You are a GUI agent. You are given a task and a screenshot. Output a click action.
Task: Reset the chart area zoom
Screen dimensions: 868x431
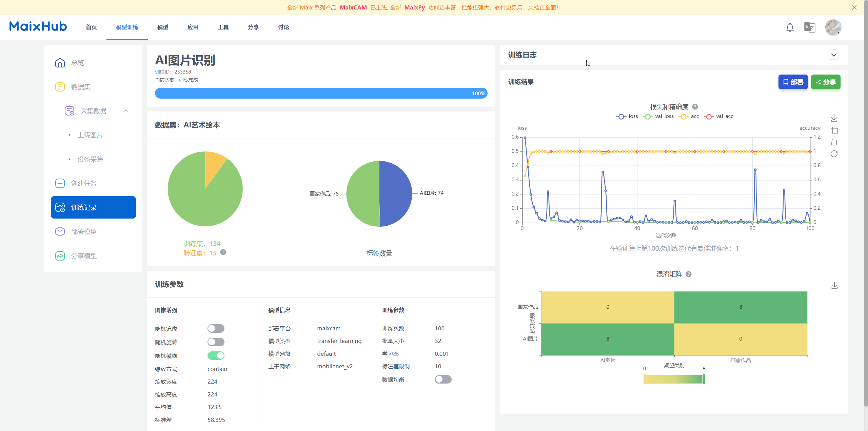pyautogui.click(x=834, y=142)
